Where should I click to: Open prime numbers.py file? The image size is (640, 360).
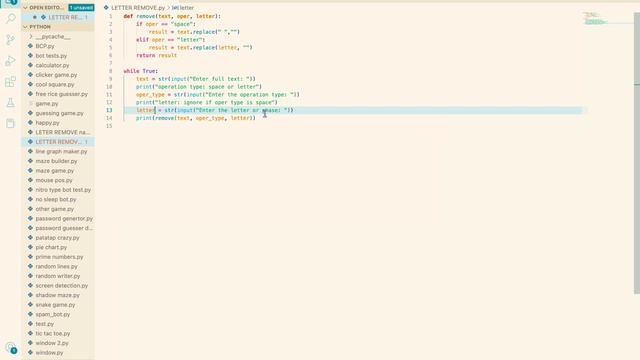tap(58, 257)
